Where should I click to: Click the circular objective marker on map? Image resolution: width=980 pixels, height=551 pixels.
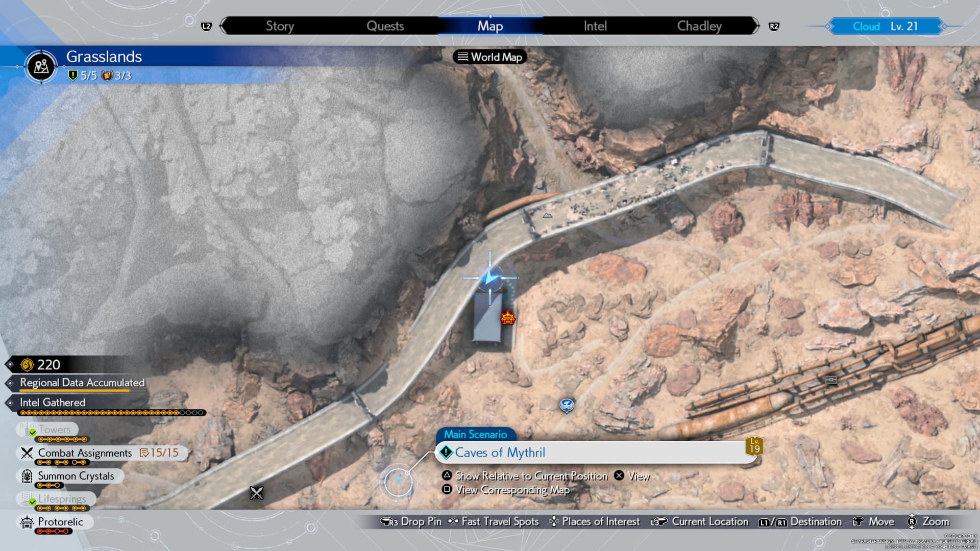pos(398,482)
